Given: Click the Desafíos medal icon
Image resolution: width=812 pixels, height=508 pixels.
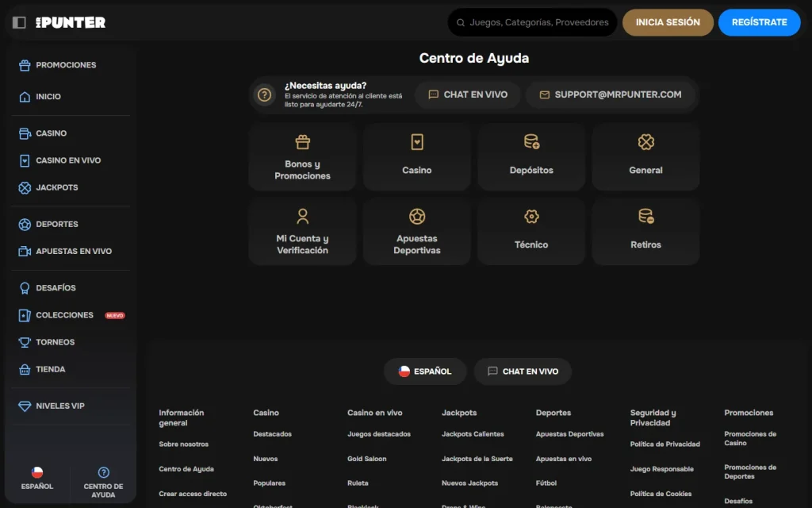Looking at the screenshot, I should pyautogui.click(x=25, y=288).
